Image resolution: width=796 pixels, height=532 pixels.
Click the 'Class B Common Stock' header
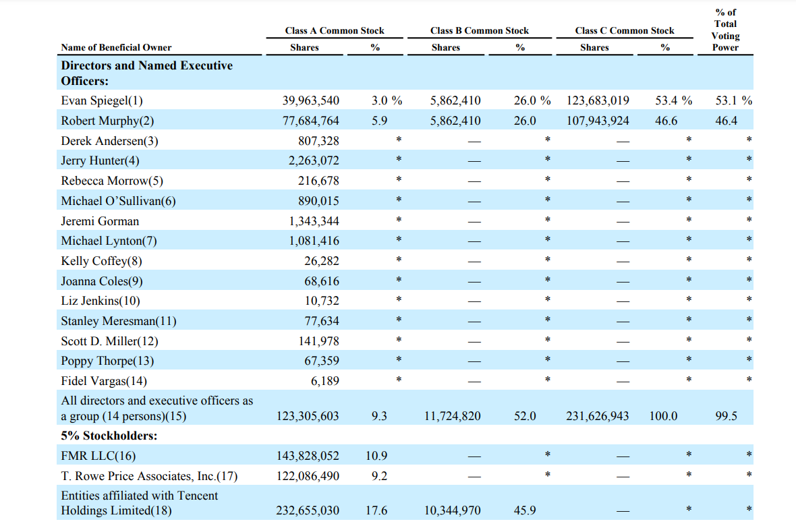[x=479, y=30]
